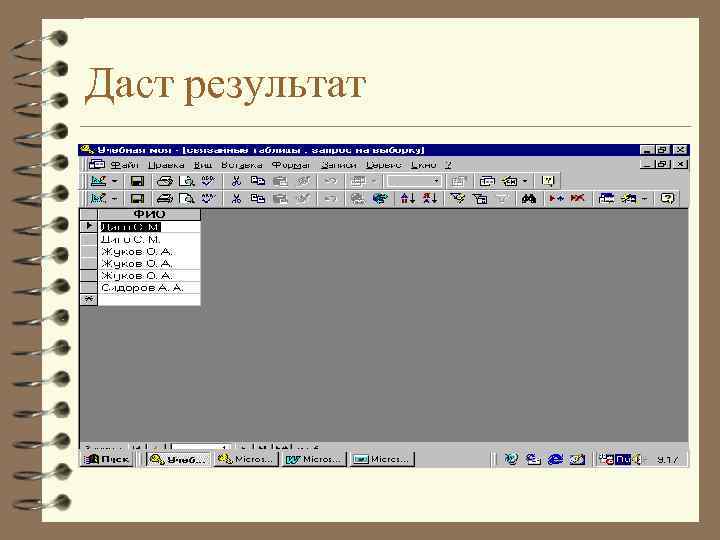Switch to the Micros... taskbar button with key icon
Viewport: 720px width, 540px height.
(x=247, y=459)
